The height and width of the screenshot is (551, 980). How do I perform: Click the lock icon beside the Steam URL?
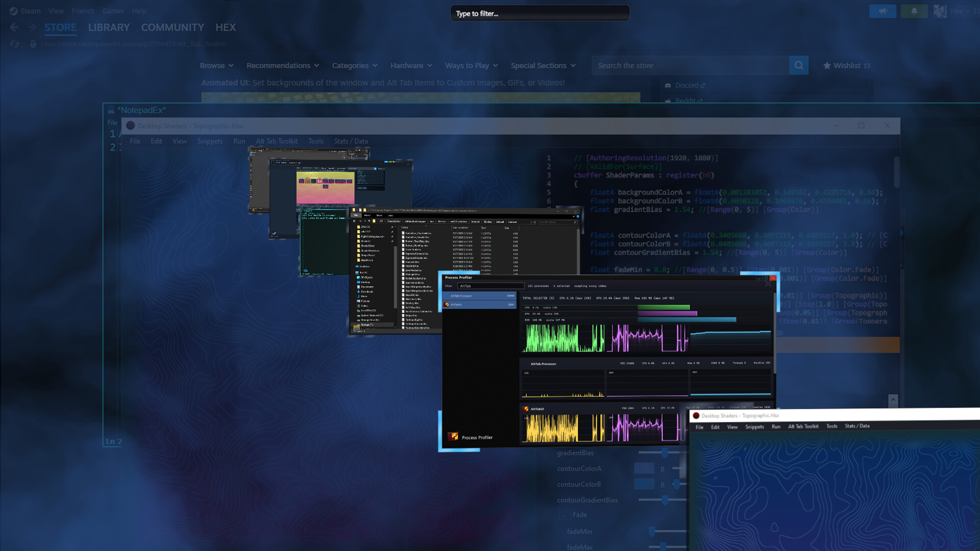pos(33,44)
